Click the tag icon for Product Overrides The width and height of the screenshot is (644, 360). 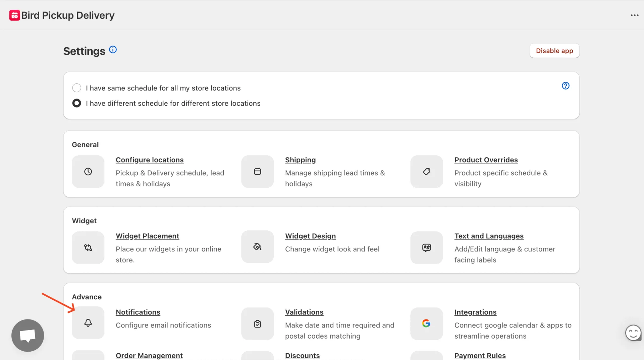[426, 172]
